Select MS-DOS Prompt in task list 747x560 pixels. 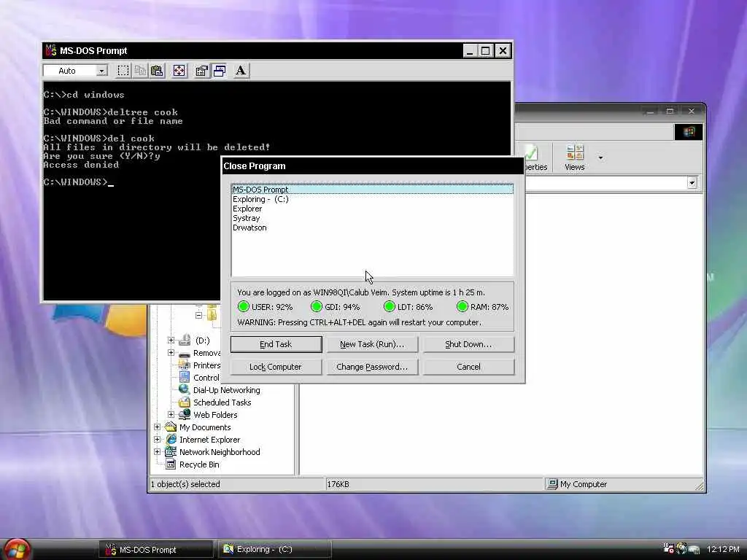pyautogui.click(x=372, y=190)
